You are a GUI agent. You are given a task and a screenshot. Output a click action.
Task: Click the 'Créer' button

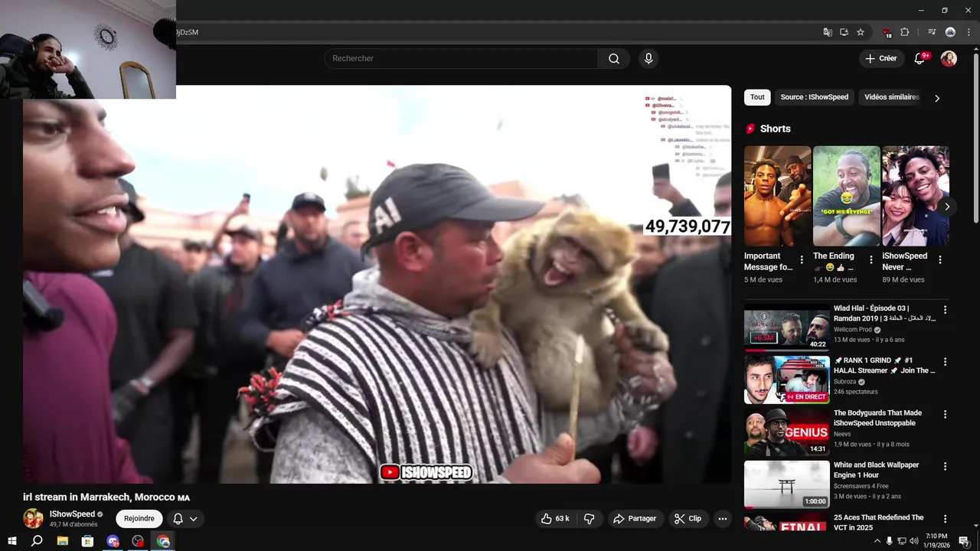click(x=881, y=59)
